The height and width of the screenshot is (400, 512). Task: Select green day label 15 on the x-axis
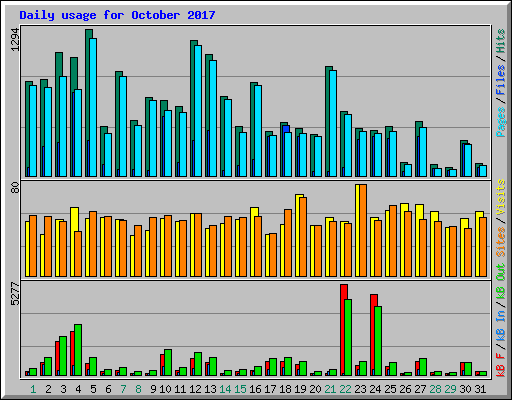pos(240,389)
